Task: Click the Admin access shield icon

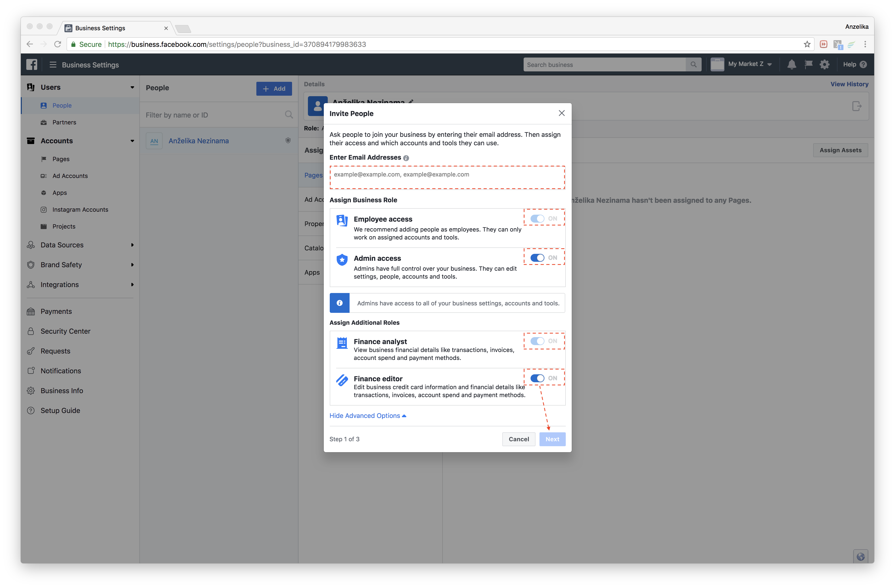Action: [342, 260]
